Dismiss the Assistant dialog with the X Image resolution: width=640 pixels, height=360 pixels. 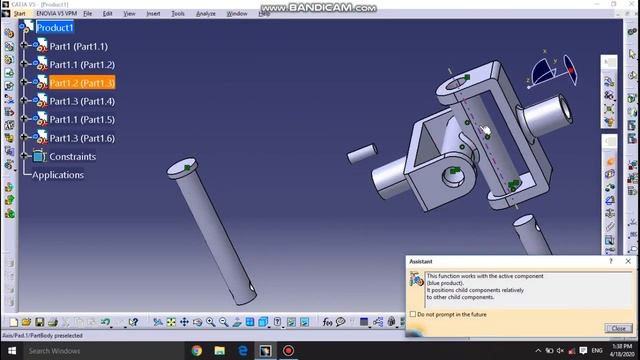(x=628, y=261)
